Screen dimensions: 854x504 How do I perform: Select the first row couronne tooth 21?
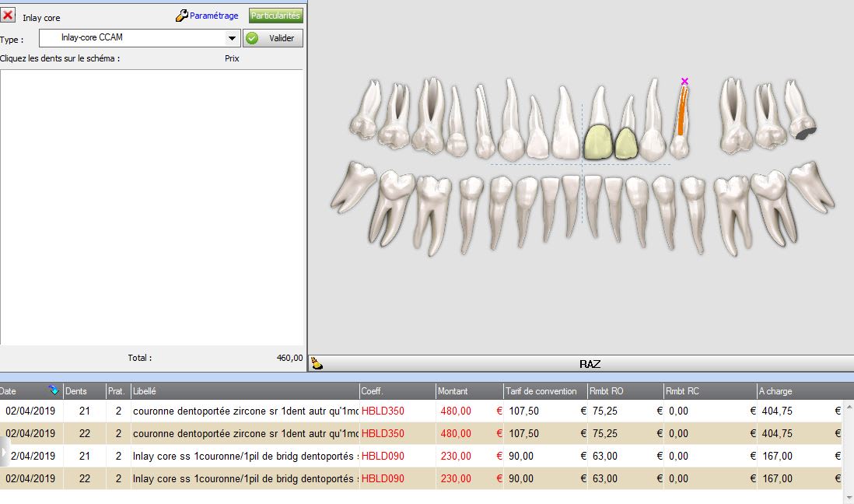coord(421,411)
